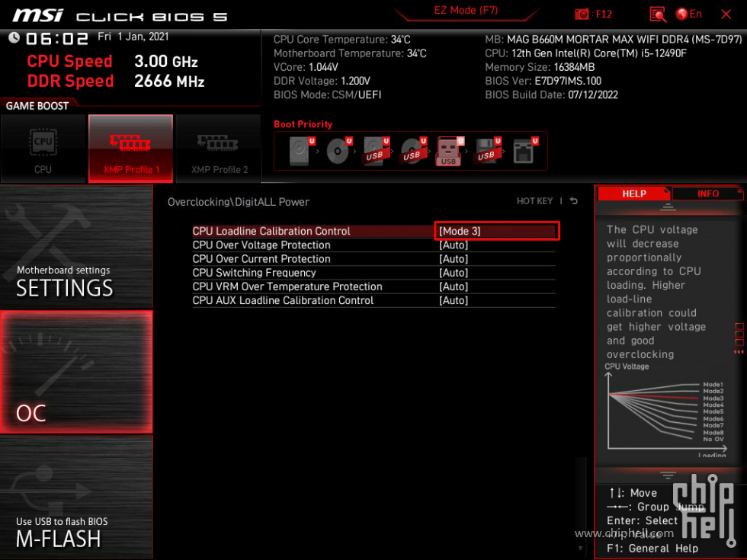This screenshot has width=747, height=560.
Task: Click the BIOS Mode CSM/UEFI line
Action: (x=327, y=94)
